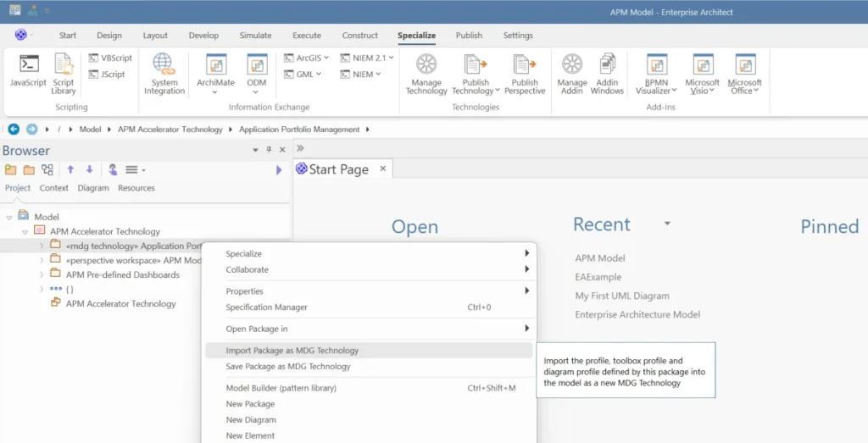Open the NIEM dropdown
The width and height of the screenshot is (868, 443).
pos(361,74)
